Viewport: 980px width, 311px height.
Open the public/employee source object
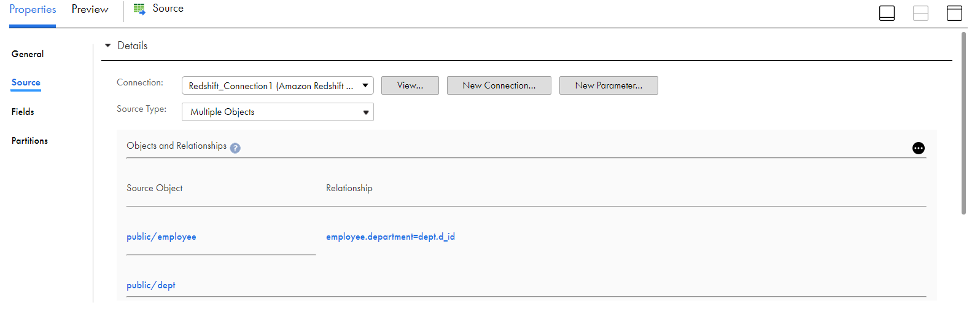click(x=161, y=237)
